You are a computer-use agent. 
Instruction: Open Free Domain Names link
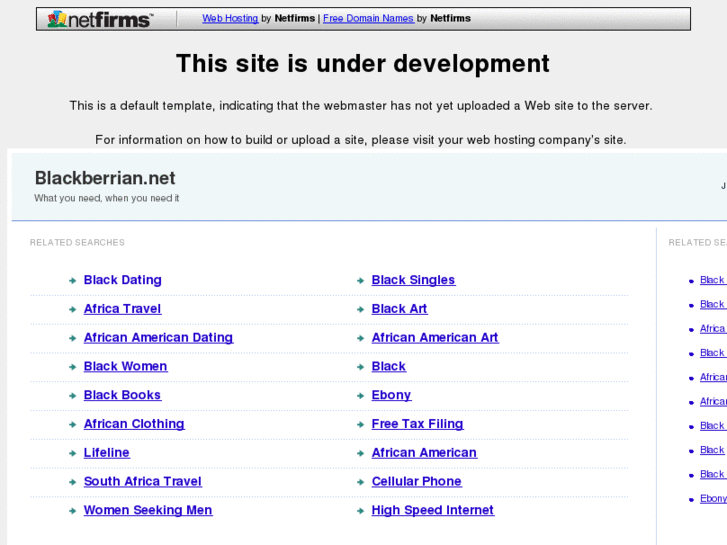(x=368, y=18)
